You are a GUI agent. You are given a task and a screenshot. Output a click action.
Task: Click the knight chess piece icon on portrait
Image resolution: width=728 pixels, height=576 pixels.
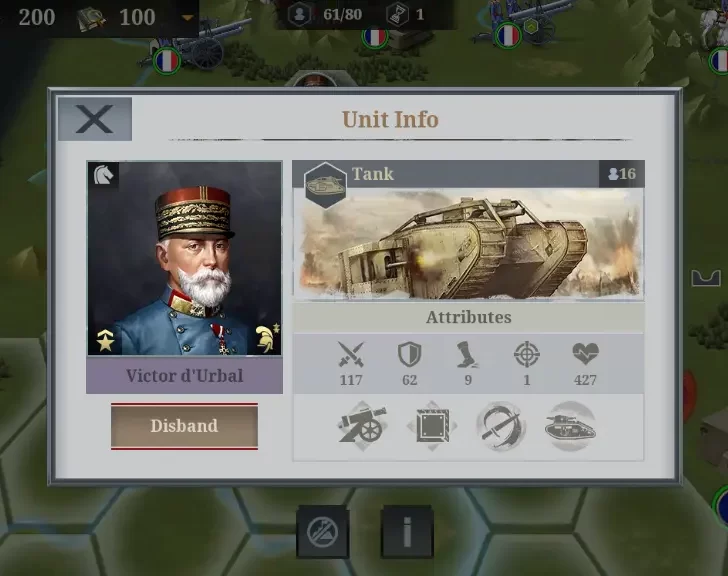coord(103,175)
